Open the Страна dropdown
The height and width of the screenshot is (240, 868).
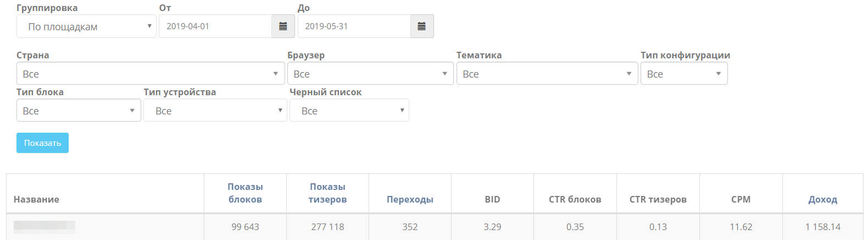(x=151, y=74)
